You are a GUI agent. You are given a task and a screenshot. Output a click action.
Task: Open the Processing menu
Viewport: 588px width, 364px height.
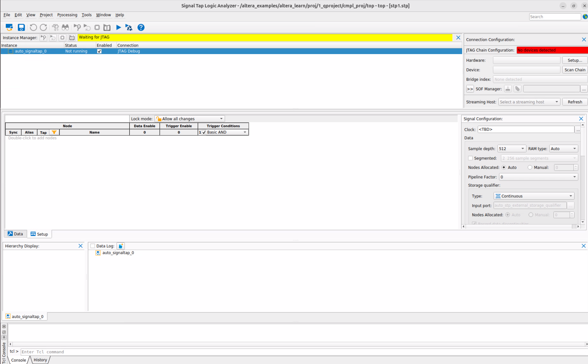tap(67, 15)
